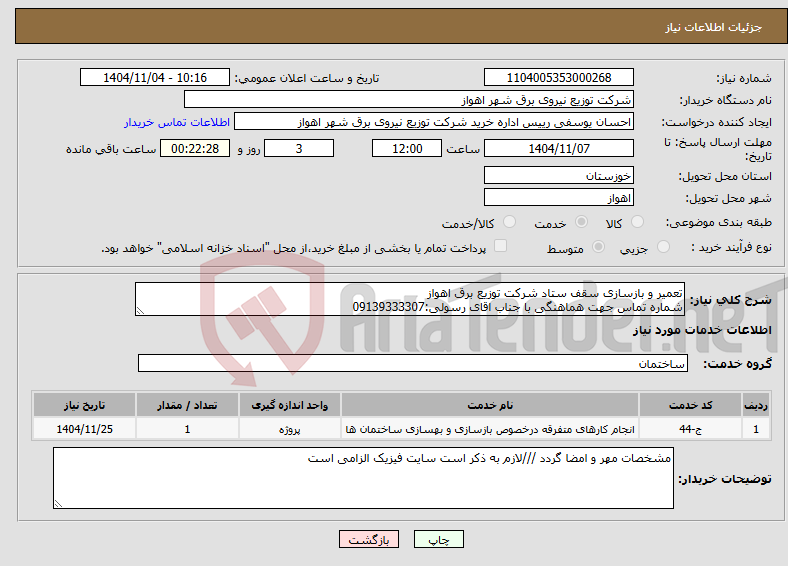The width and height of the screenshot is (788, 566).
Task: Select the کالا radio button
Action: pos(637,222)
